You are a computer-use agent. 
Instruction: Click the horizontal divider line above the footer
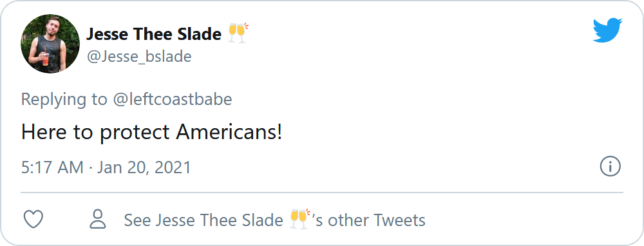[x=322, y=192]
